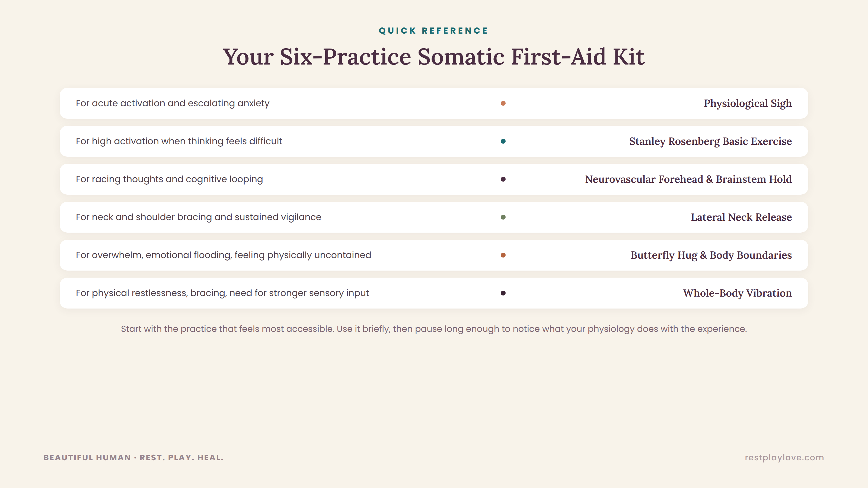The height and width of the screenshot is (488, 868).
Task: Select the Lateral Neck Release label
Action: coord(741,217)
